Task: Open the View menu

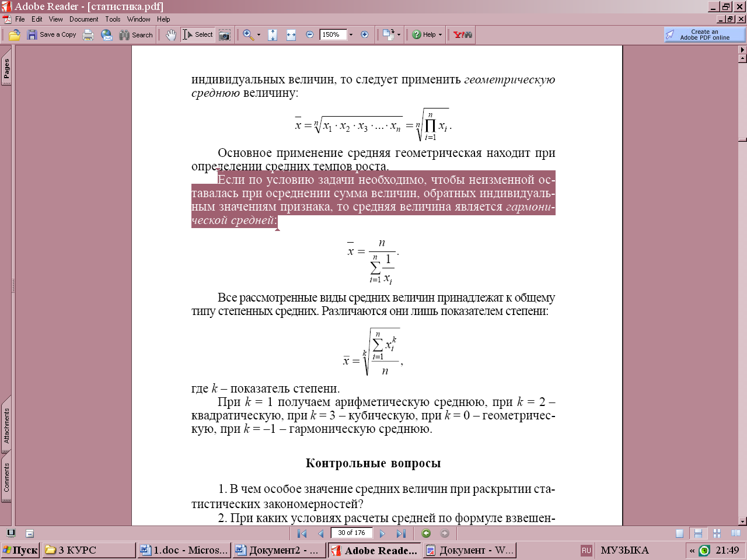Action: pos(56,19)
